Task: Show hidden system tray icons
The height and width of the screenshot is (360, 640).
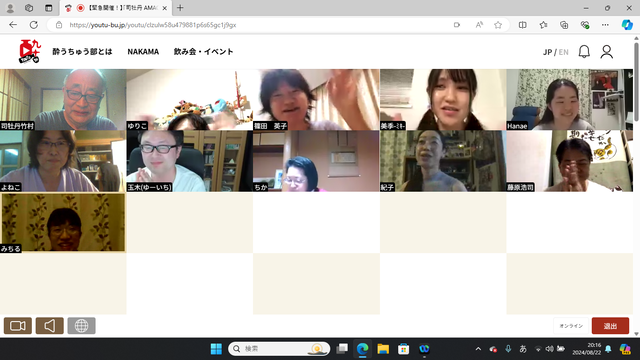Action: (478, 349)
